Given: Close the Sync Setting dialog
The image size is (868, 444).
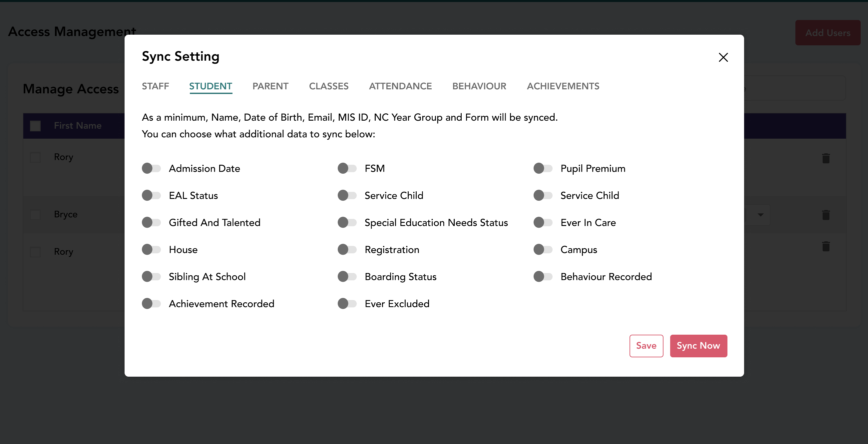Looking at the screenshot, I should pos(723,57).
